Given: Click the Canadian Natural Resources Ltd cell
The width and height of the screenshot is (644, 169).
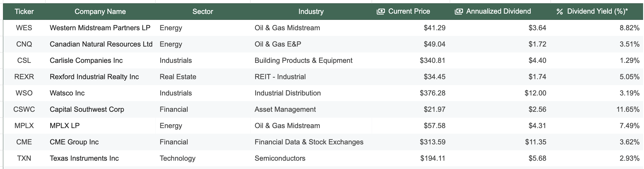Looking at the screenshot, I should coord(101,44).
